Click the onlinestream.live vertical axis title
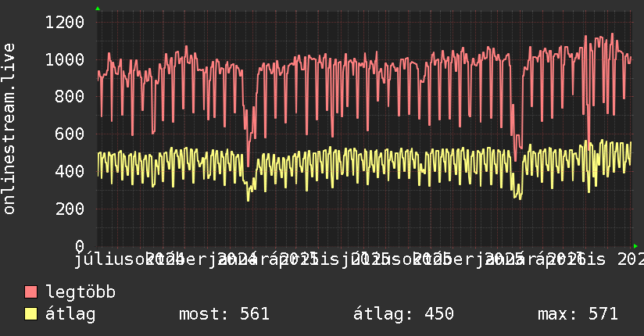This screenshot has width=644, height=336. click(9, 129)
